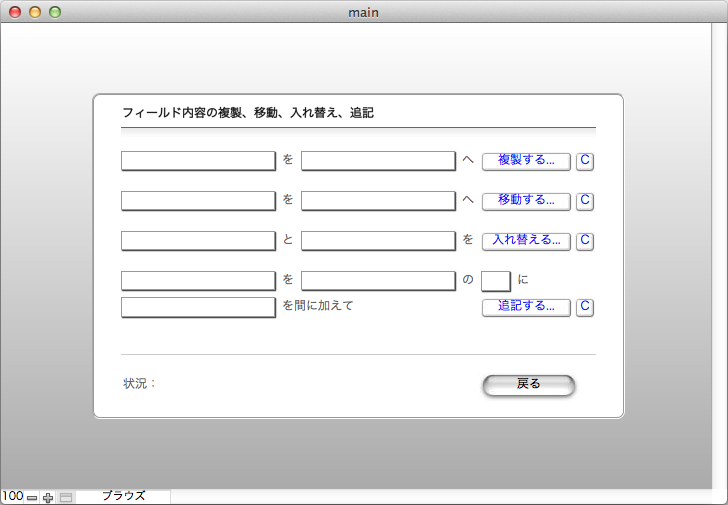This screenshot has width=728, height=505.
Task: Click the zoom in icon in status bar
Action: coord(48,497)
